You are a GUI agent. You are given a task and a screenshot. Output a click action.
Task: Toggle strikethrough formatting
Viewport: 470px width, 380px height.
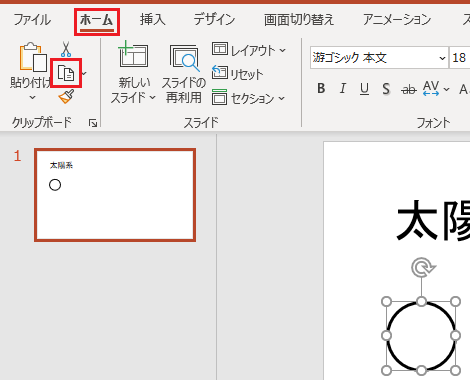(409, 89)
